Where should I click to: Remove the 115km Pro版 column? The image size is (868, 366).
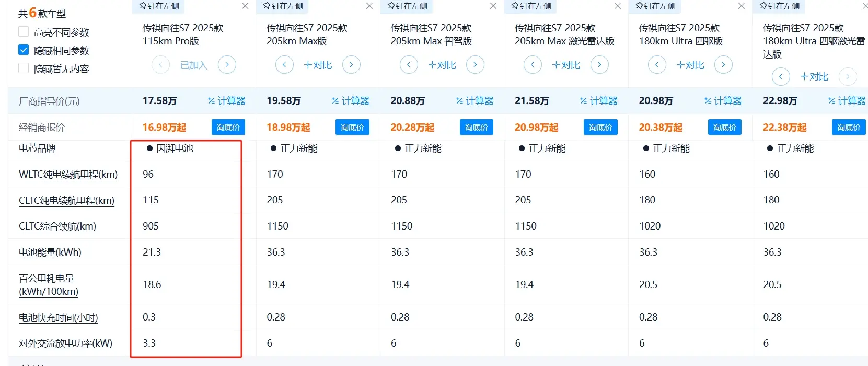coord(245,6)
